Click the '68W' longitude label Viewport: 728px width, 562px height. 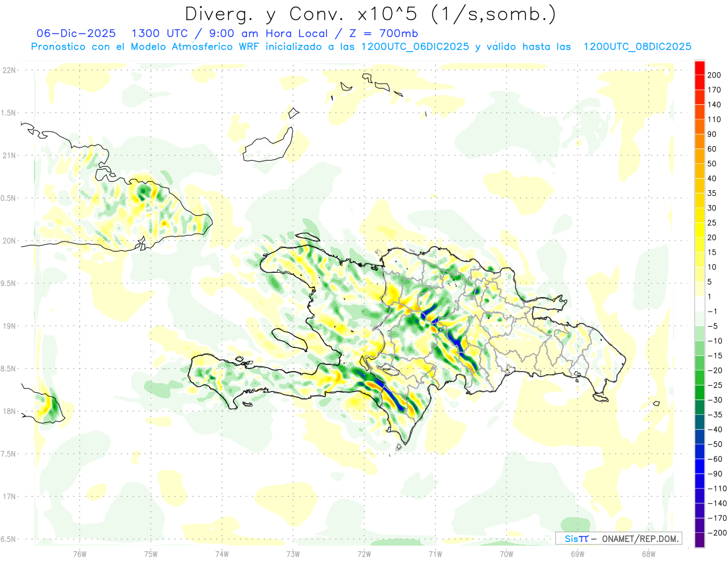pyautogui.click(x=648, y=554)
